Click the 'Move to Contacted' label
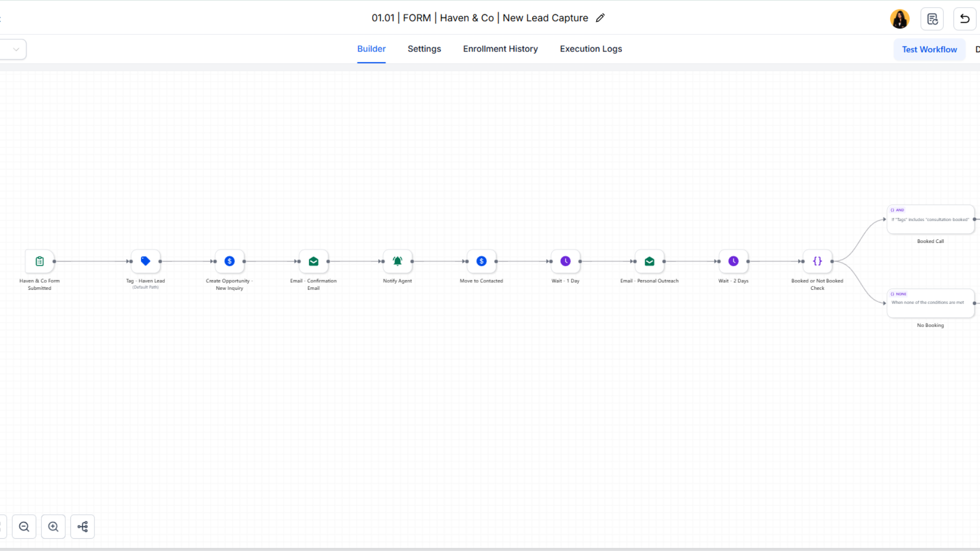 [x=481, y=281]
